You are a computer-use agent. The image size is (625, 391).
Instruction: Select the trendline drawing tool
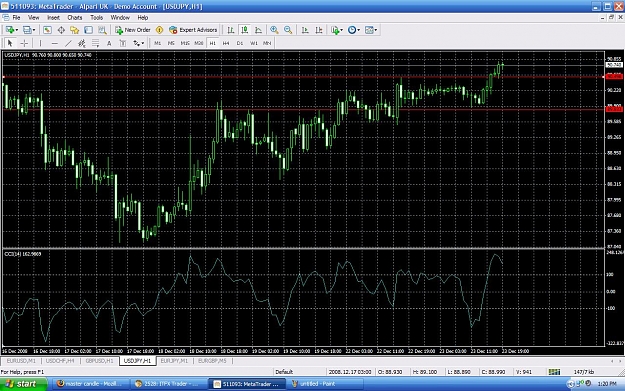pyautogui.click(x=68, y=43)
